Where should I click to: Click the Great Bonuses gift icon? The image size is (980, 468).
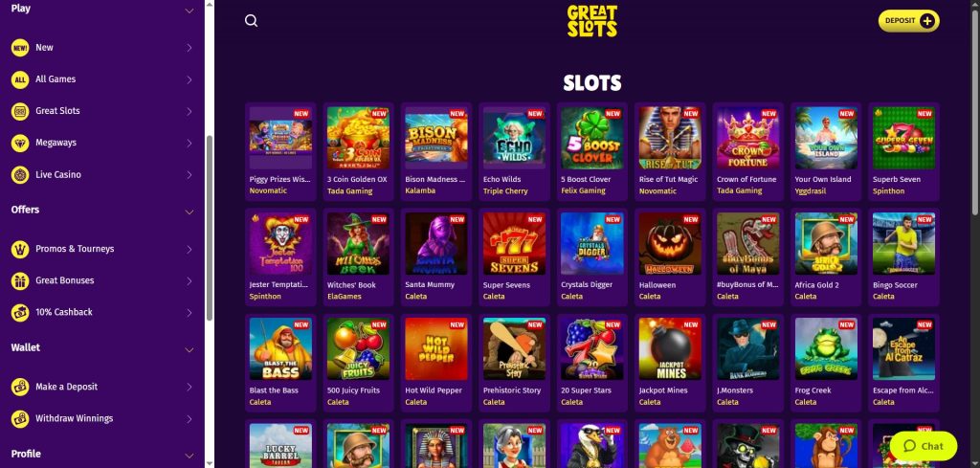coord(20,280)
